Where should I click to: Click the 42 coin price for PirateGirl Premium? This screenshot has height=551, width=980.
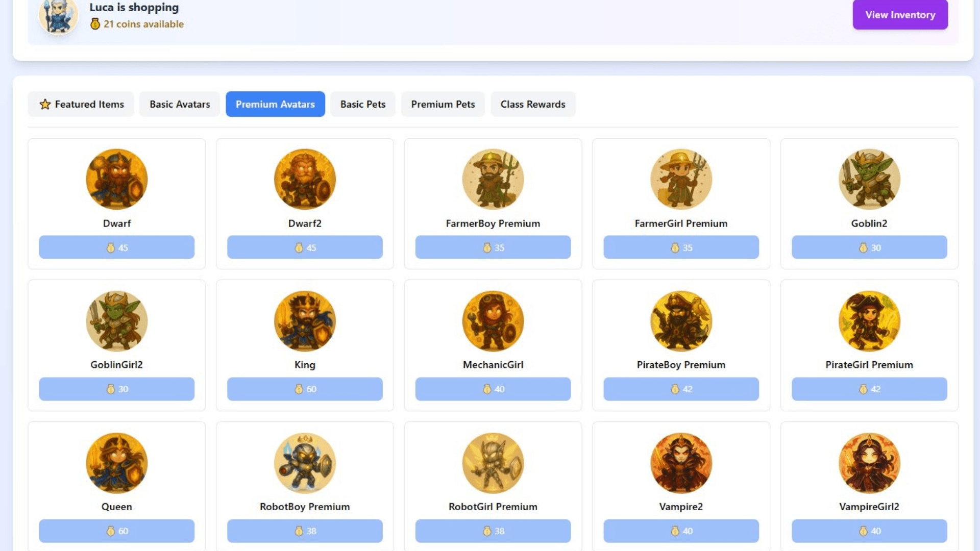coord(869,389)
